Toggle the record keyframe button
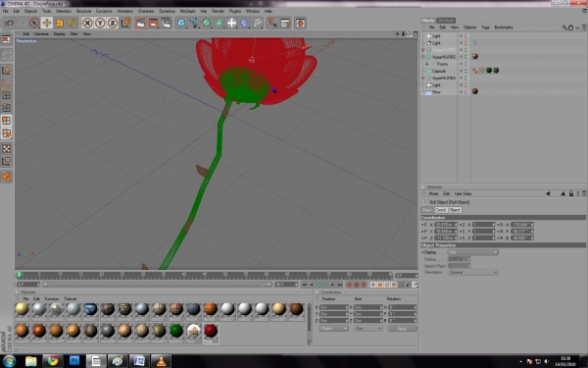This screenshot has width=588, height=368. pos(350,285)
